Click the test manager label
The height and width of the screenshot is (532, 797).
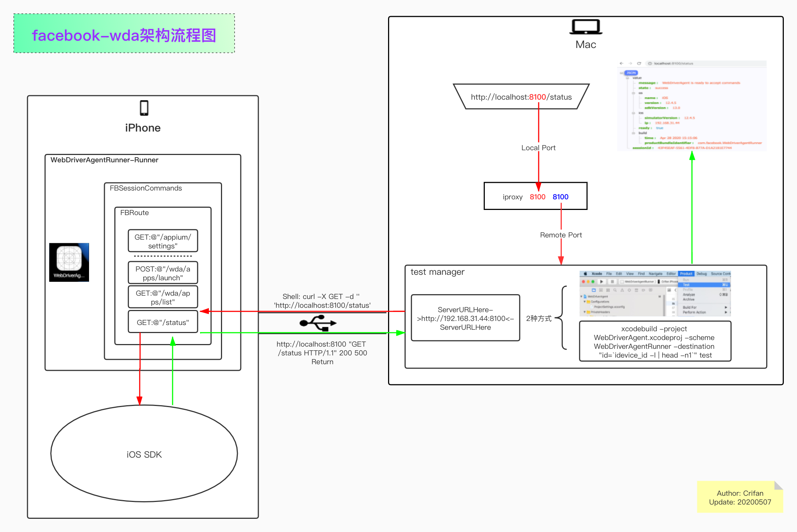438,272
